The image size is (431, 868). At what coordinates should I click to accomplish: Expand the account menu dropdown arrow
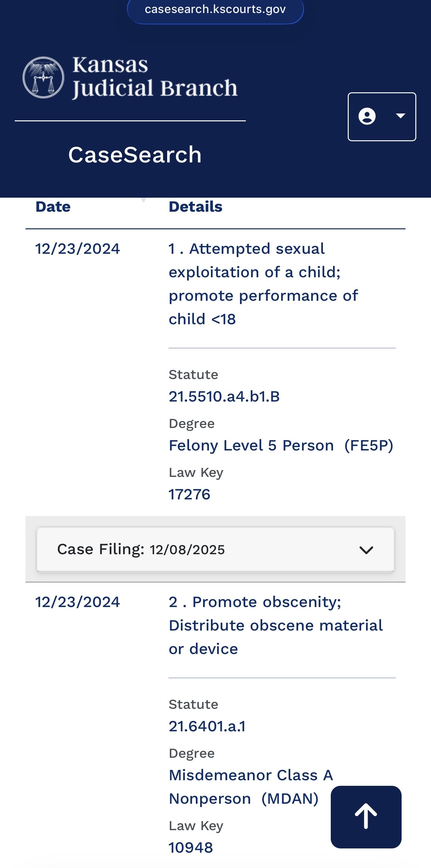pos(400,116)
